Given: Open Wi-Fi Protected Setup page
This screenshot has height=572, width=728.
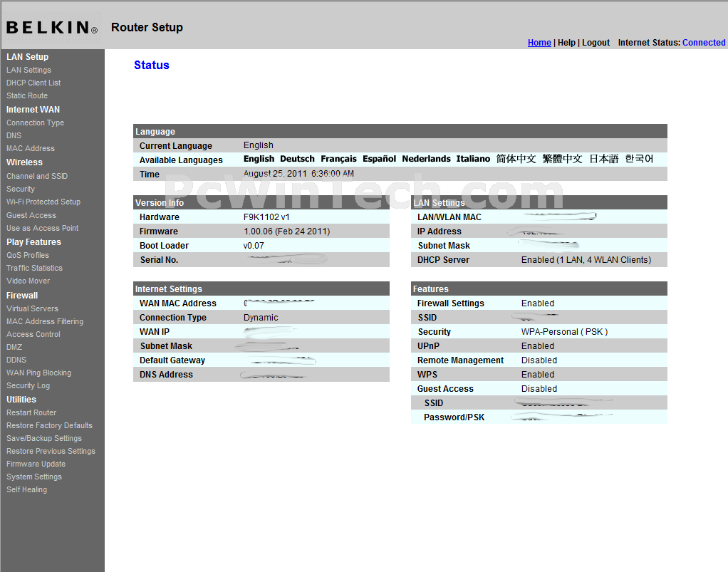Looking at the screenshot, I should [43, 202].
